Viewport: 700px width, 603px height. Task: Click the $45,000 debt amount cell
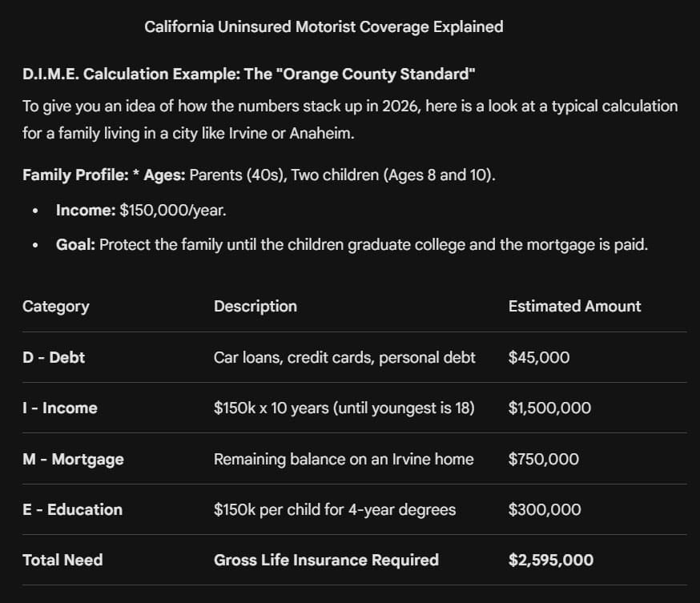(539, 357)
